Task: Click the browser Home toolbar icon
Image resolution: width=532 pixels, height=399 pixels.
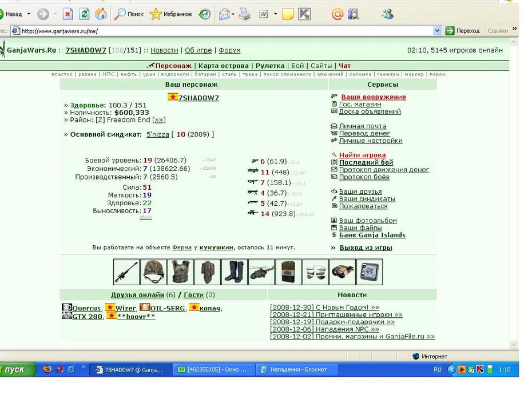Action: (101, 14)
